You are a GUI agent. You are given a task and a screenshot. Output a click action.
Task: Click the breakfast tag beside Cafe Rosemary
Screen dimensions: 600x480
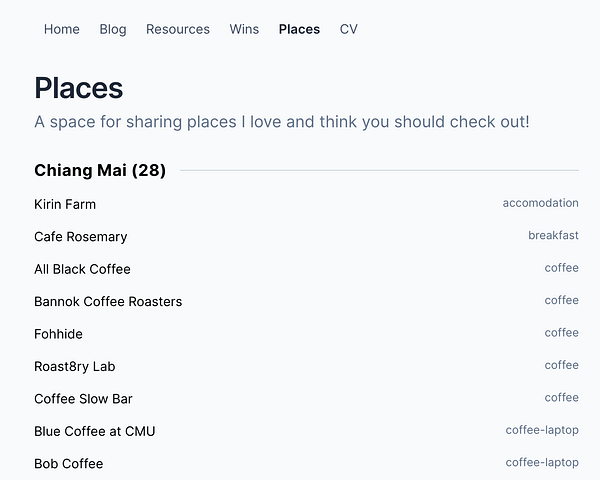pyautogui.click(x=553, y=236)
